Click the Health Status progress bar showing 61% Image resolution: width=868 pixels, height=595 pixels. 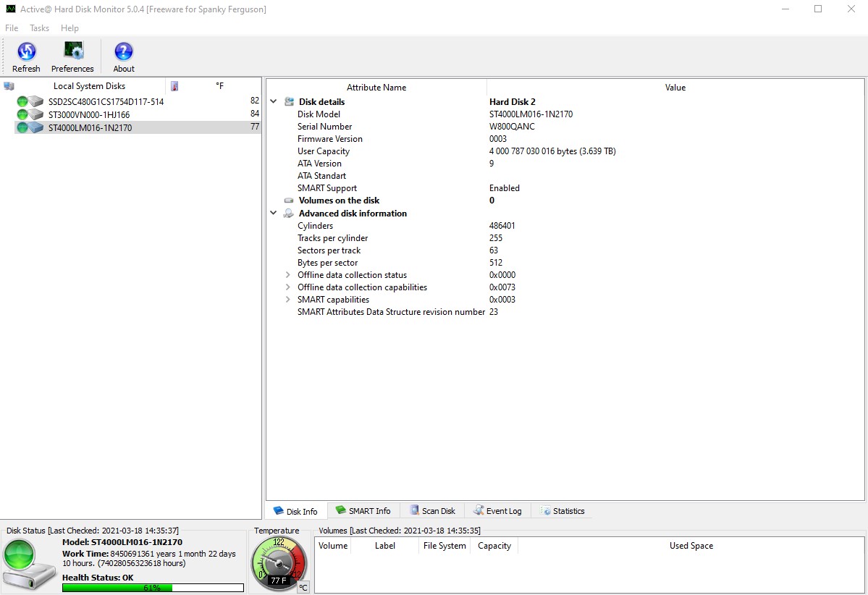click(x=152, y=587)
